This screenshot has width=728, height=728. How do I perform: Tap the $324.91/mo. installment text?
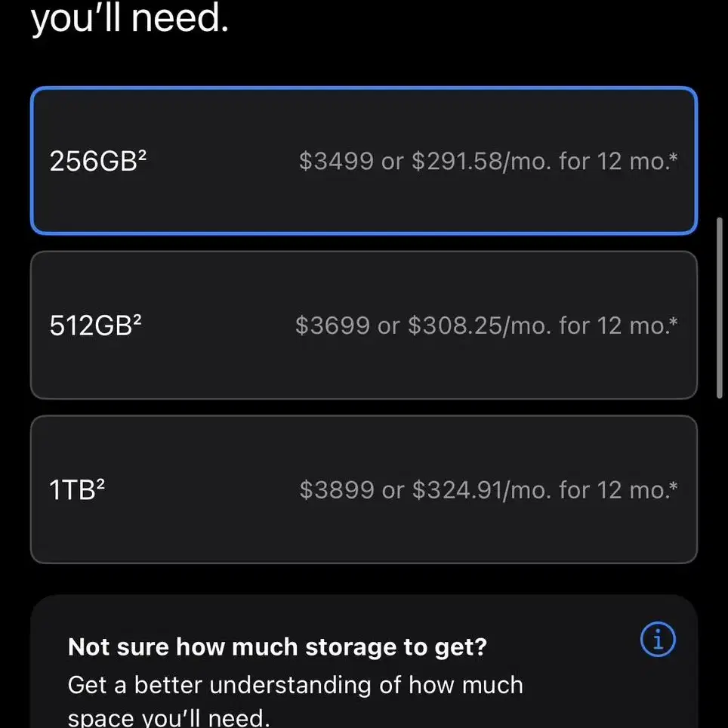tap(482, 490)
